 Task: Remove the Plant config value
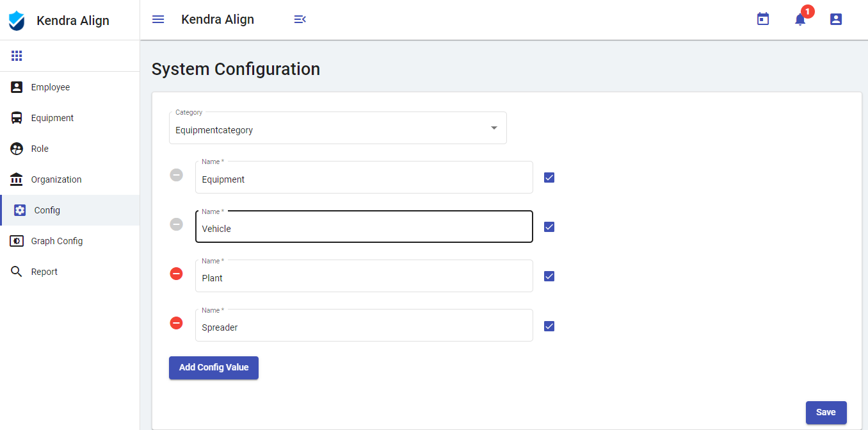click(176, 274)
